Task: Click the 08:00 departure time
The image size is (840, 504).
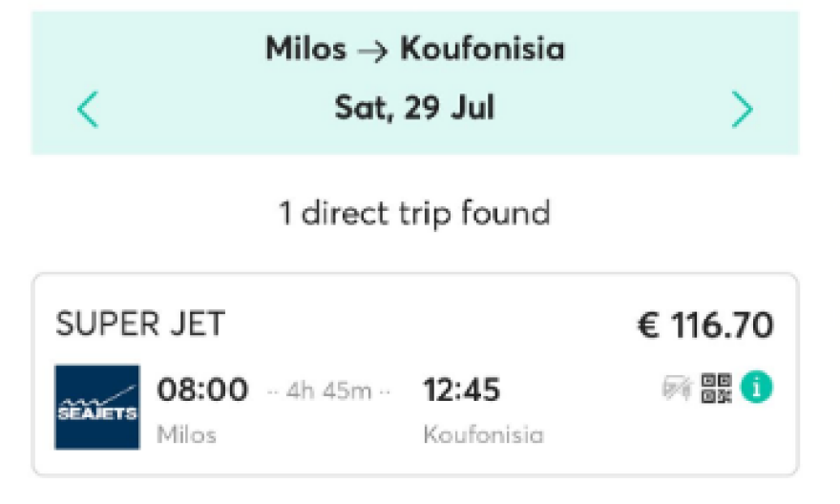Action: (202, 389)
